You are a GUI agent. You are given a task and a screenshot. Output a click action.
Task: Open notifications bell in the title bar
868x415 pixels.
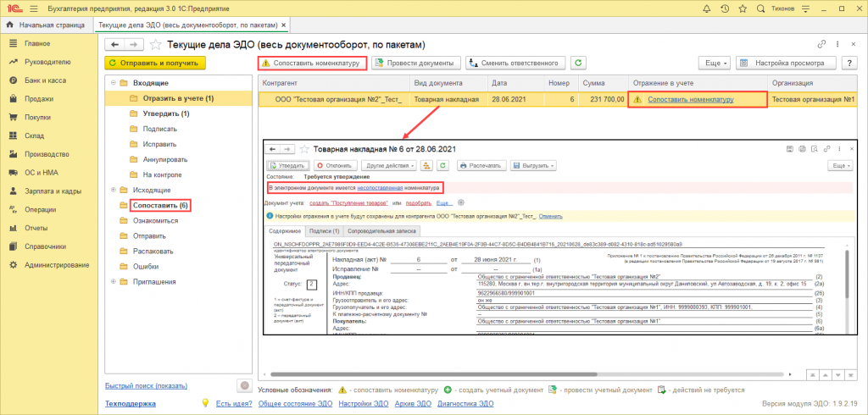[x=706, y=8]
